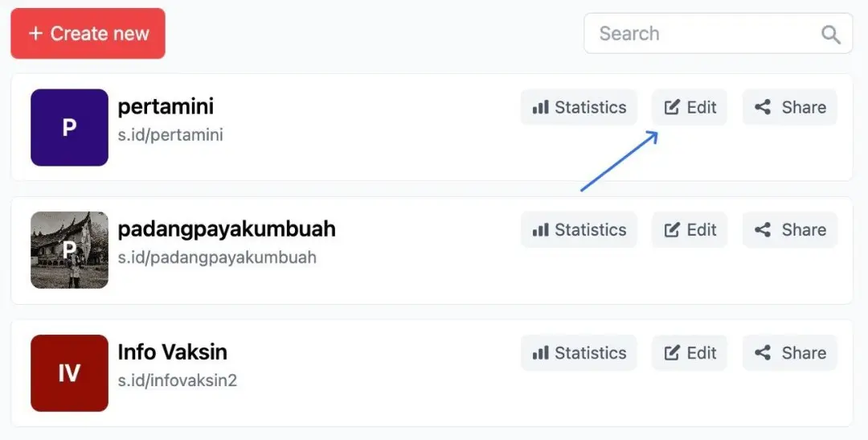This screenshot has width=868, height=440.
Task: Edit the pertamini microsite
Action: (690, 108)
